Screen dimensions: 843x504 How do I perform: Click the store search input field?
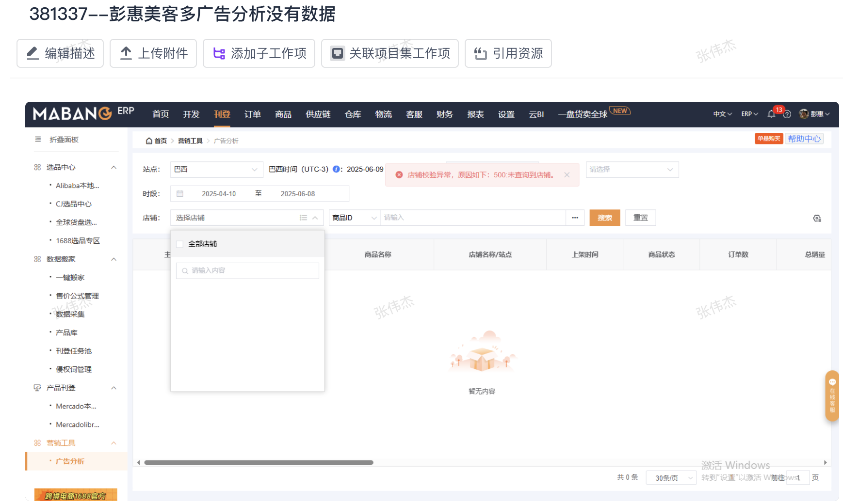point(247,271)
